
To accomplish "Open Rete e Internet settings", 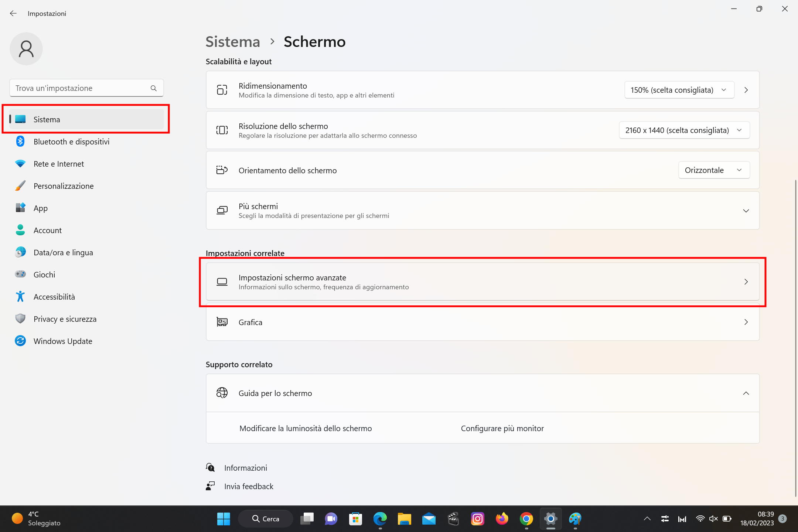I will (x=58, y=164).
